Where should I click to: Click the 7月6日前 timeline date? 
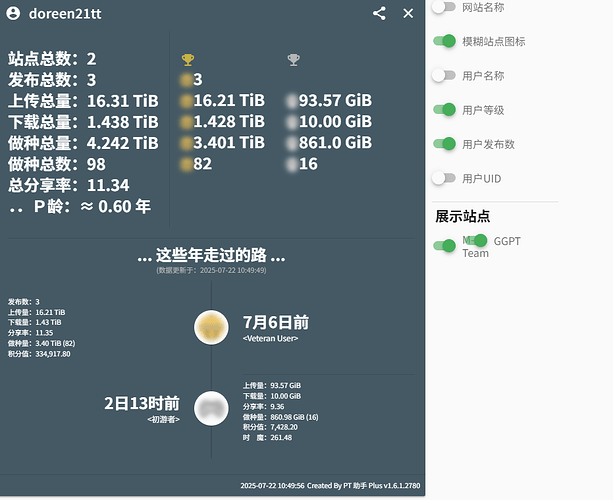coord(276,323)
